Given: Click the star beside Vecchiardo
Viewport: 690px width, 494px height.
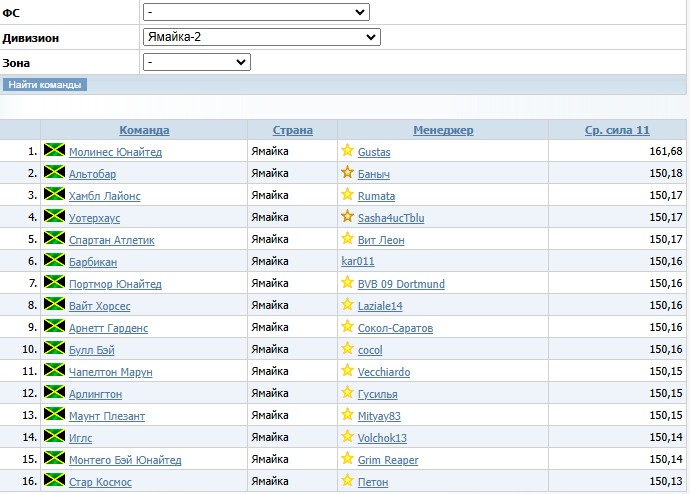Looking at the screenshot, I should (x=347, y=370).
